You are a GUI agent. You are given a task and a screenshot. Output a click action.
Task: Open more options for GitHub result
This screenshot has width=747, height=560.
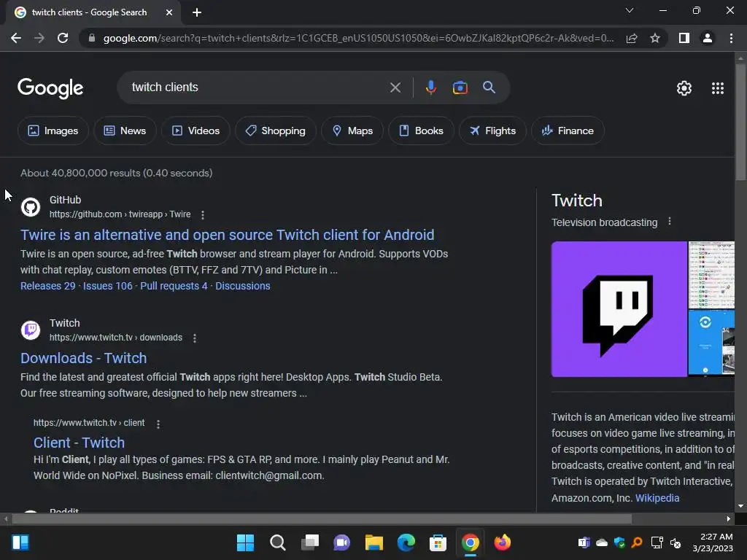[203, 215]
